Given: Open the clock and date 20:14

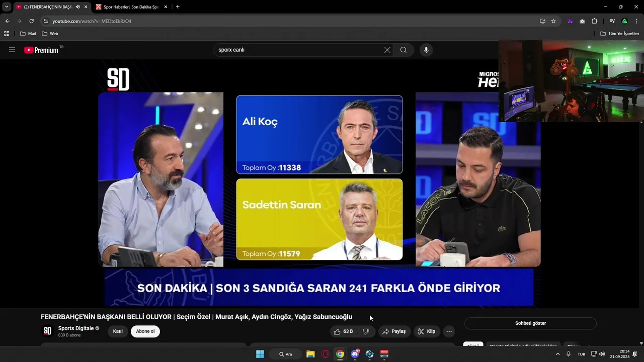Looking at the screenshot, I should tap(620, 354).
